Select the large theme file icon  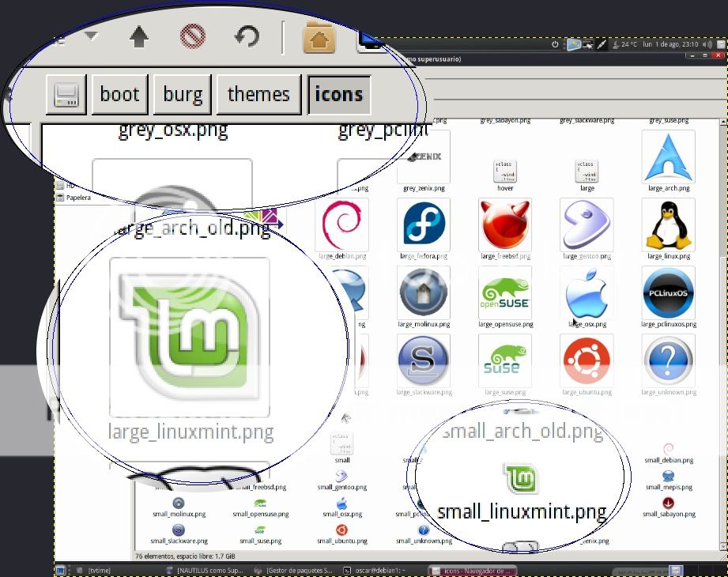[587, 172]
